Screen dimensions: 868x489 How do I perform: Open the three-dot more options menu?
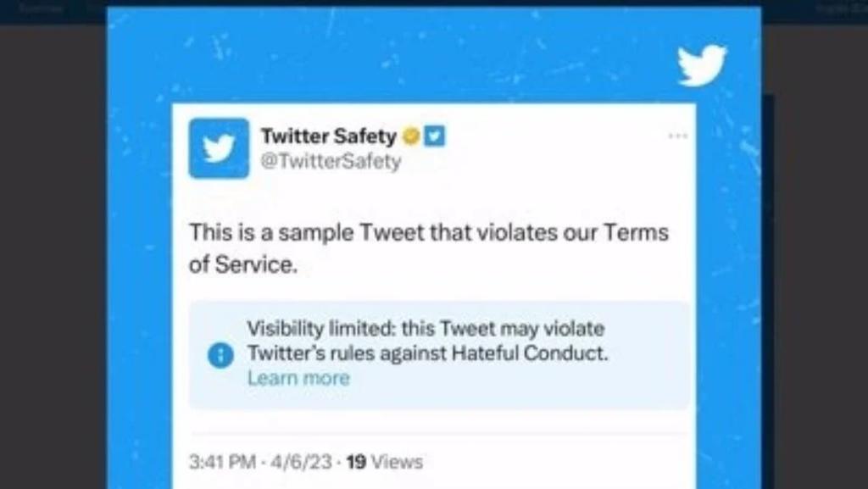pyautogui.click(x=677, y=136)
